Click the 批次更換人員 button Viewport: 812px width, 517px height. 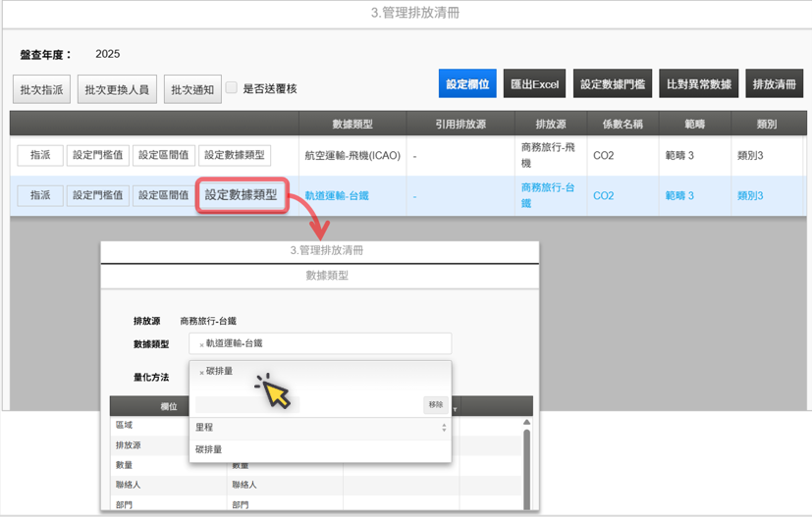tap(116, 89)
